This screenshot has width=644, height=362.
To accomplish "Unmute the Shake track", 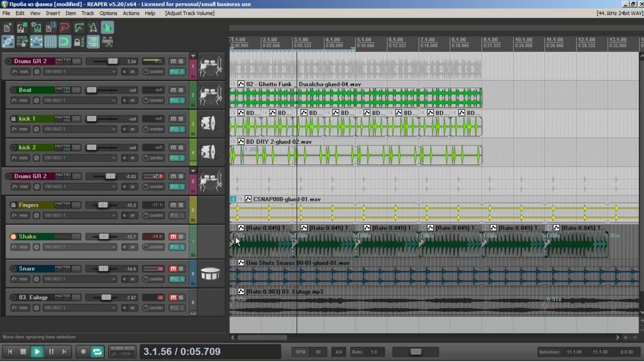I will 173,237.
